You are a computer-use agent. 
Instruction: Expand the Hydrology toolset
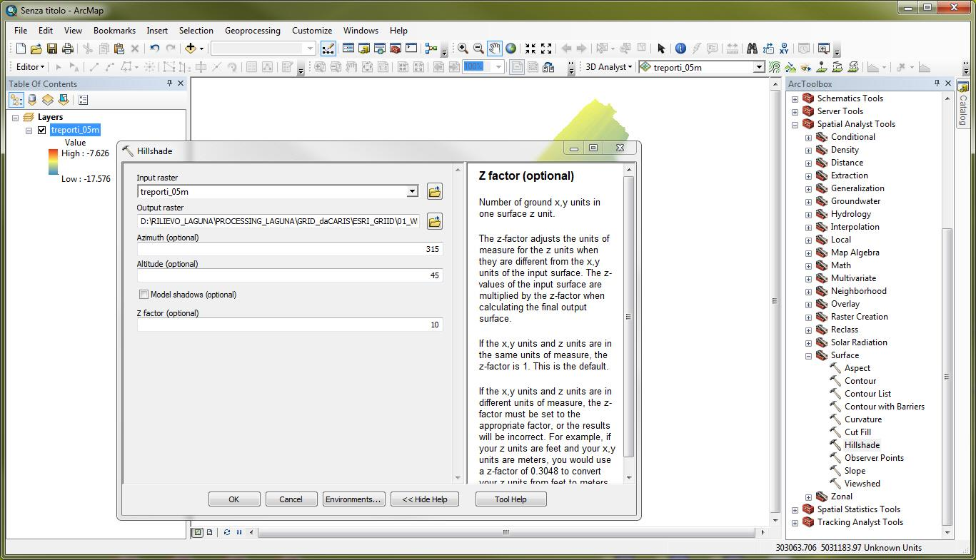pyautogui.click(x=808, y=214)
